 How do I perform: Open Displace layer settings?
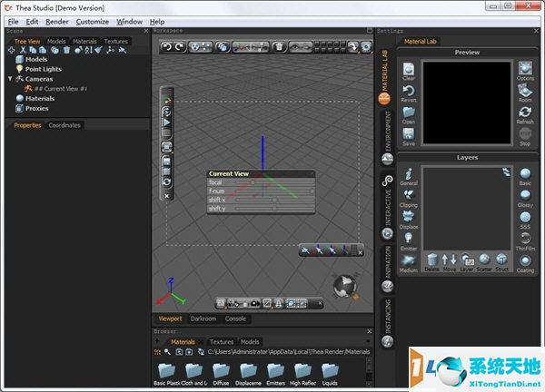[409, 220]
